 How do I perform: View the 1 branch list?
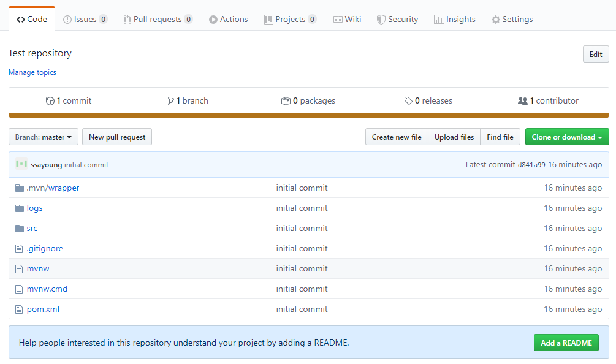[x=188, y=101]
